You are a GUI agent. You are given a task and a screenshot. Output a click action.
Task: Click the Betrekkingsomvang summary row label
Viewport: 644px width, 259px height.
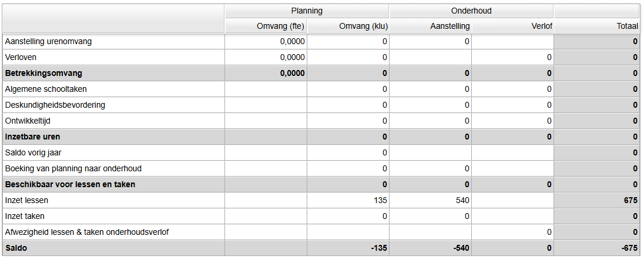coord(43,74)
